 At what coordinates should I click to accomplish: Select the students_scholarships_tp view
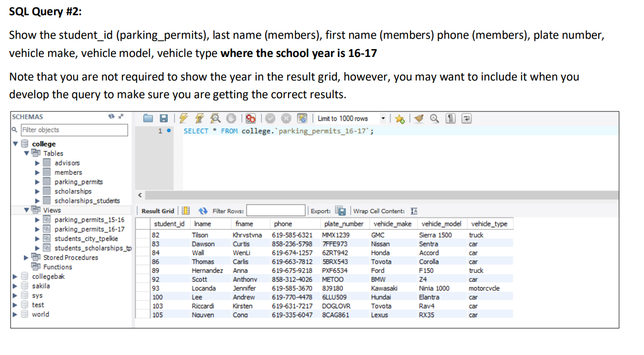coord(93,248)
